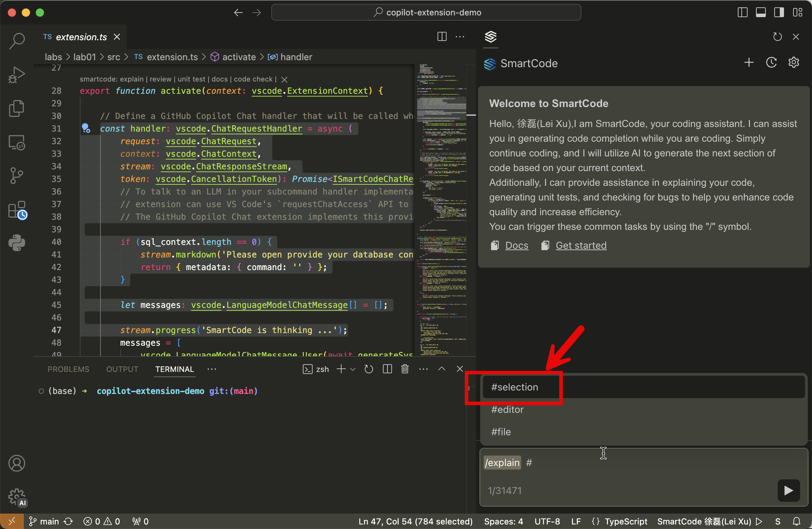Open editor More Actions menu
This screenshot has width=812, height=529.
pyautogui.click(x=460, y=36)
